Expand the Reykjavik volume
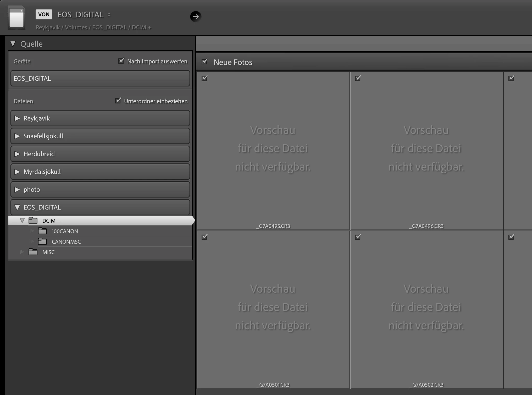Screen dimensions: 532x395 click(x=17, y=118)
